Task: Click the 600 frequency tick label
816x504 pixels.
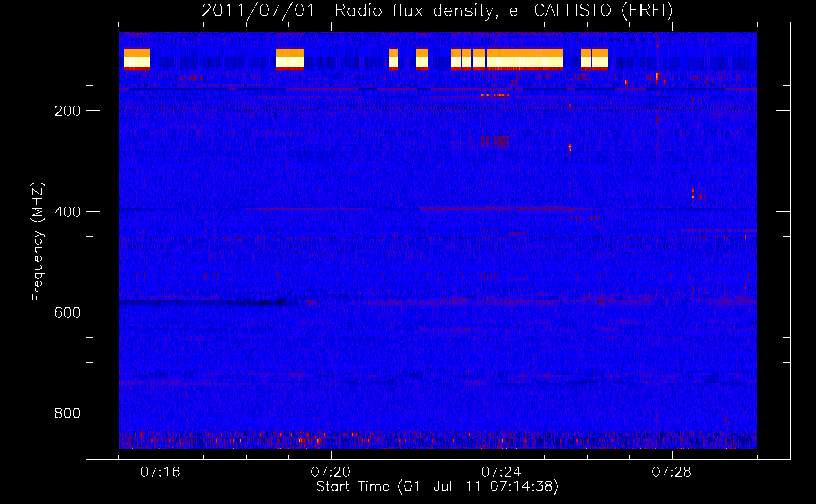Action: tap(68, 312)
